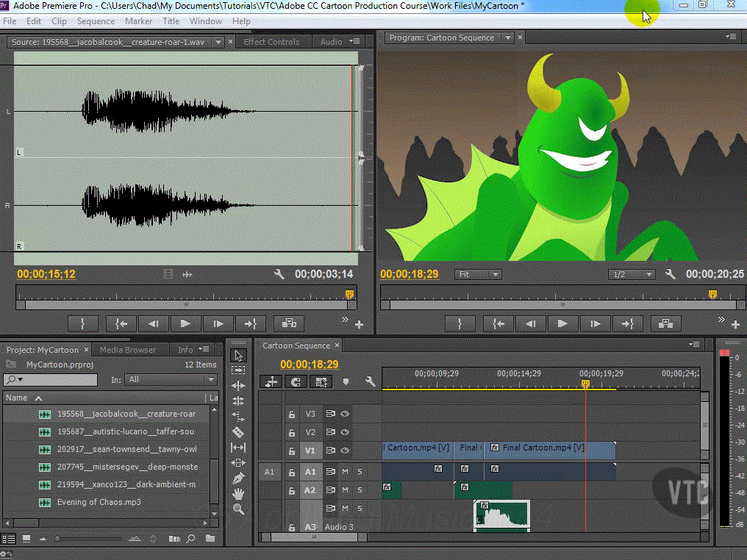The width and height of the screenshot is (747, 560).
Task: Open the File menu
Action: (x=10, y=21)
